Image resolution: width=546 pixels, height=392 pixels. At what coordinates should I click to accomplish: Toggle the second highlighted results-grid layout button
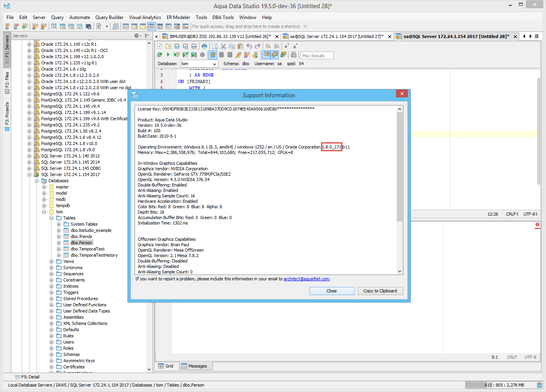coord(275,55)
